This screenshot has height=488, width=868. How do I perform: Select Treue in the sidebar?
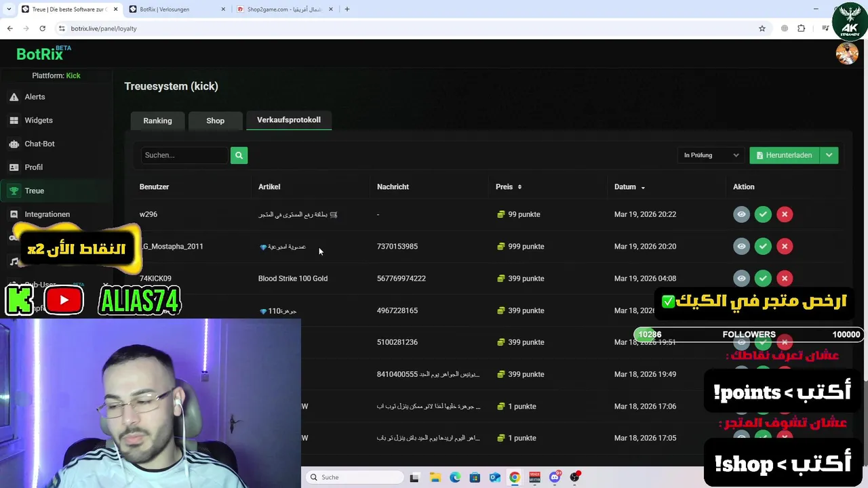pos(56,190)
